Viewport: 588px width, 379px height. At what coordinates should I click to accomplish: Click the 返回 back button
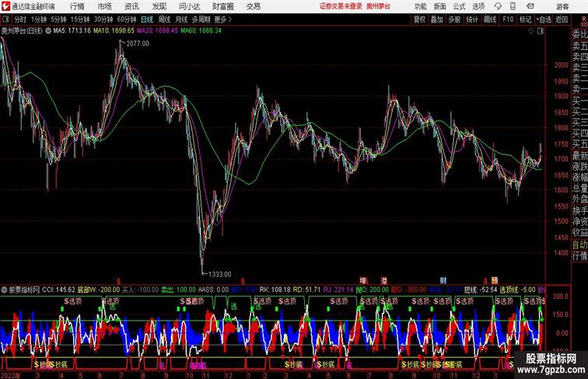tap(562, 19)
